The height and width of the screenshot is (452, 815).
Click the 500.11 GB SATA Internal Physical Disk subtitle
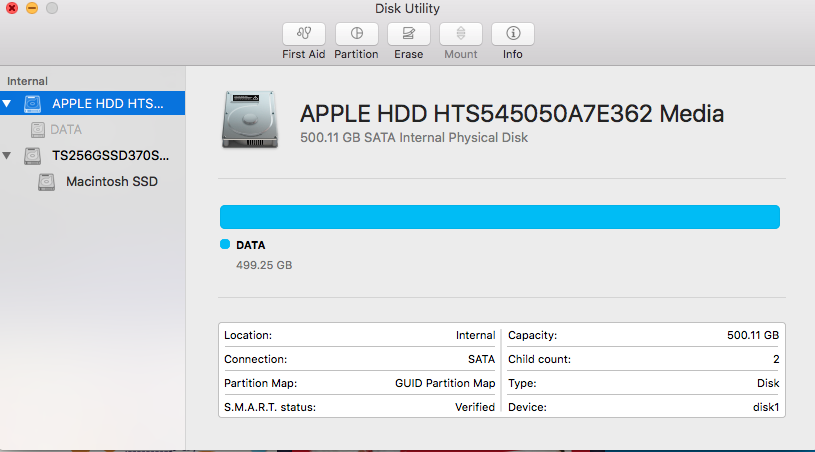click(x=414, y=138)
